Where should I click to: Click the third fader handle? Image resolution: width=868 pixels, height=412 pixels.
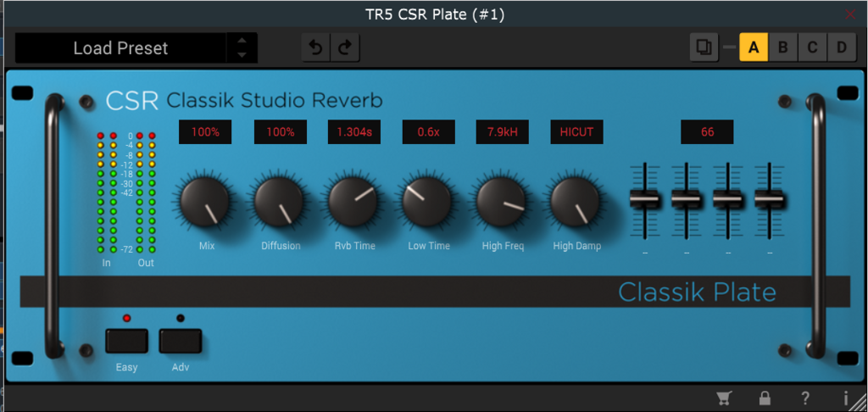click(x=727, y=198)
